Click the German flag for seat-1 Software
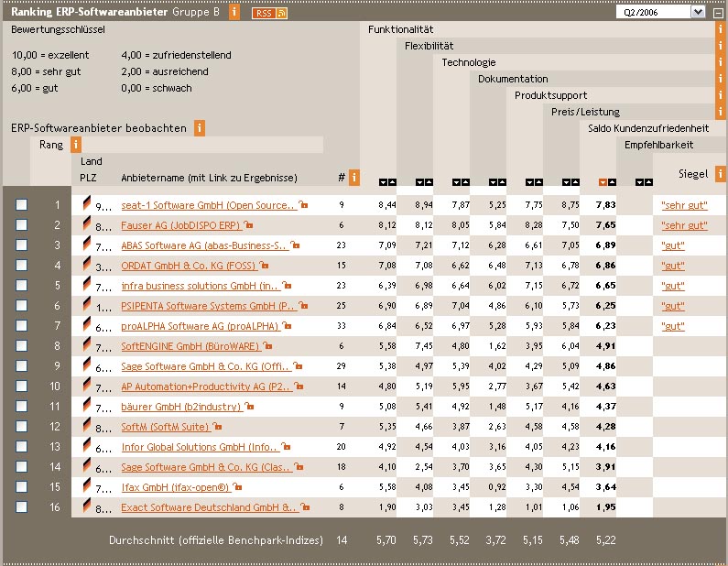Screen dimensions: 728x566 pyautogui.click(x=88, y=205)
